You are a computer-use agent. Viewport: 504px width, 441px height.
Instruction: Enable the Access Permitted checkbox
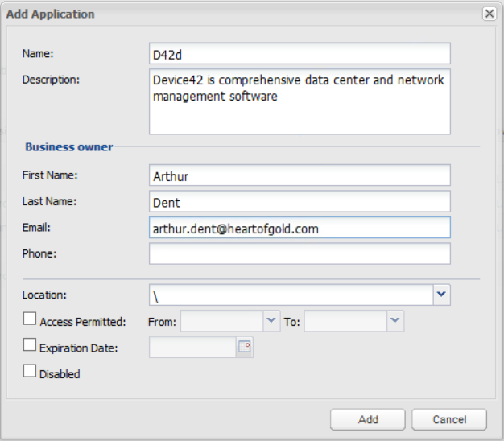pos(30,319)
